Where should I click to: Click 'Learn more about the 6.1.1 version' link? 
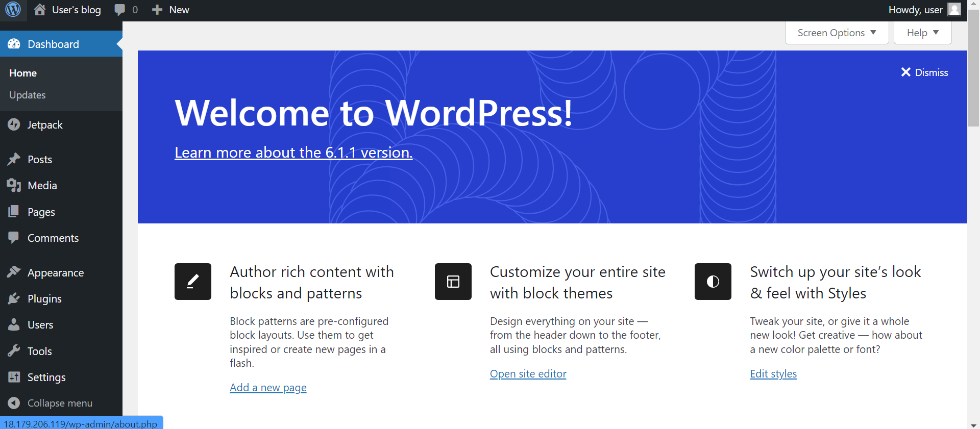(293, 152)
